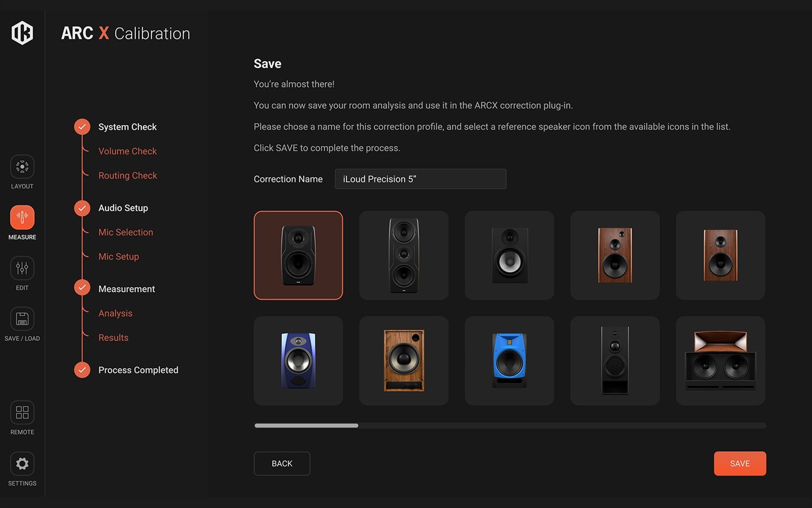Choose the dual-woofer center speaker thumbnail

(x=720, y=360)
